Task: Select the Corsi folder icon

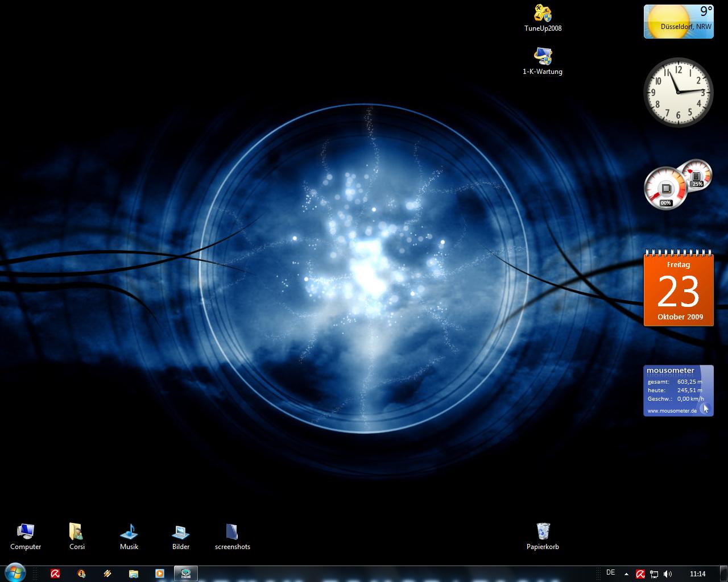Action: pyautogui.click(x=77, y=532)
